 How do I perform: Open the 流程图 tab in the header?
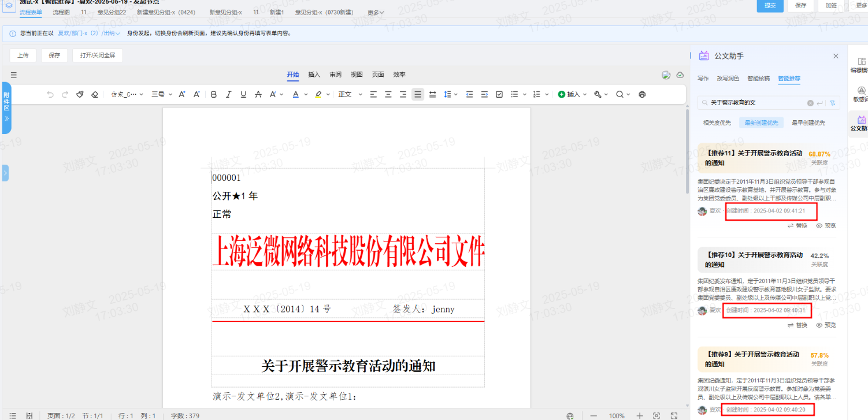61,12
